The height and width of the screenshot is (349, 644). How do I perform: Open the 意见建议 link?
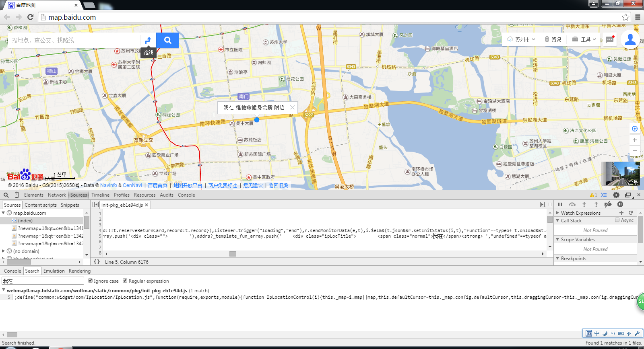tap(253, 185)
